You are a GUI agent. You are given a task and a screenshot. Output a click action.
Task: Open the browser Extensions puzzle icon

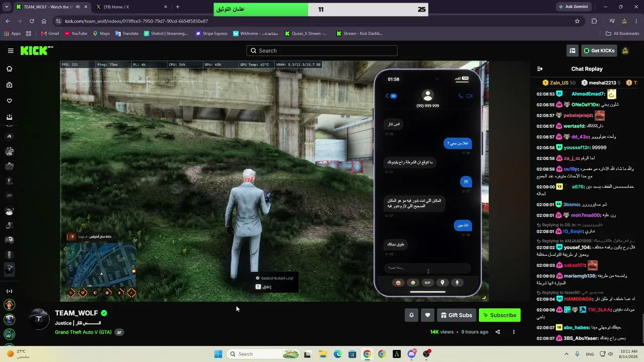click(594, 21)
